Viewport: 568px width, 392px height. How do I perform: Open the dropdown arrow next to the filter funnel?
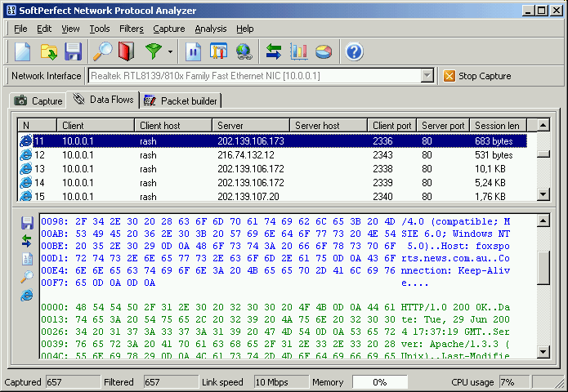[170, 52]
